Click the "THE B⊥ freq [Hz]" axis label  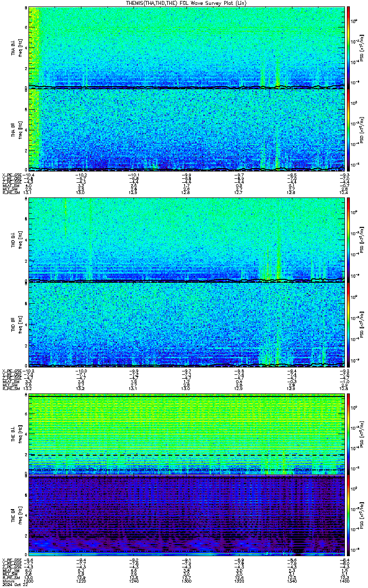click(x=17, y=434)
